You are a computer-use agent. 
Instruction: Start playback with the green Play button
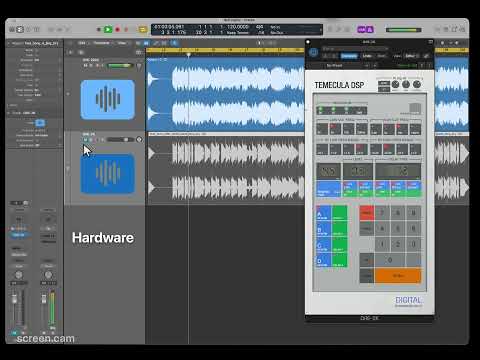pyautogui.click(x=108, y=30)
